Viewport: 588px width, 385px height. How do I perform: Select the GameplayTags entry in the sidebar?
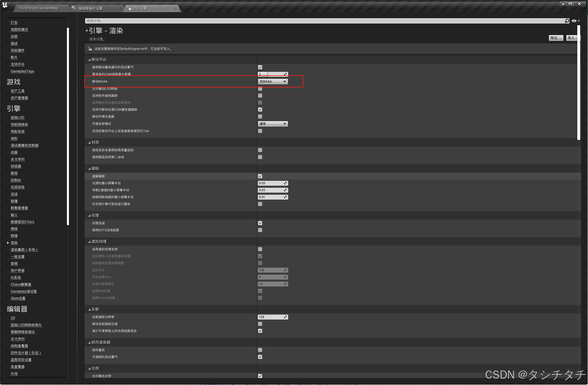click(22, 71)
